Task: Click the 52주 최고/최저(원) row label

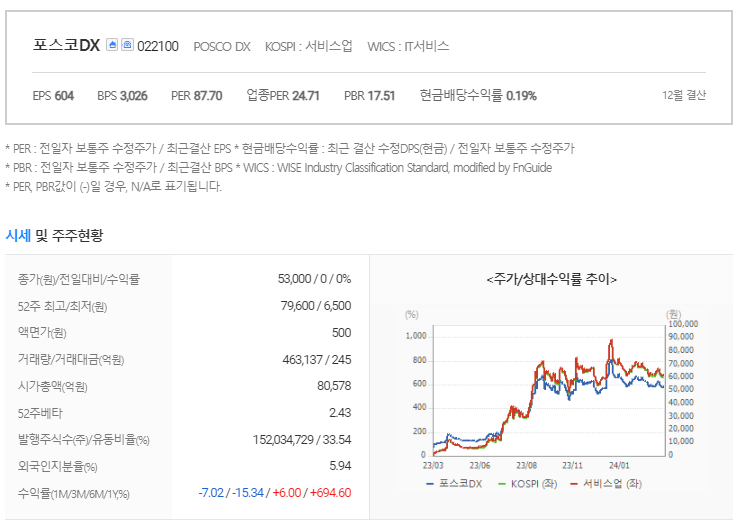Action: [62, 306]
